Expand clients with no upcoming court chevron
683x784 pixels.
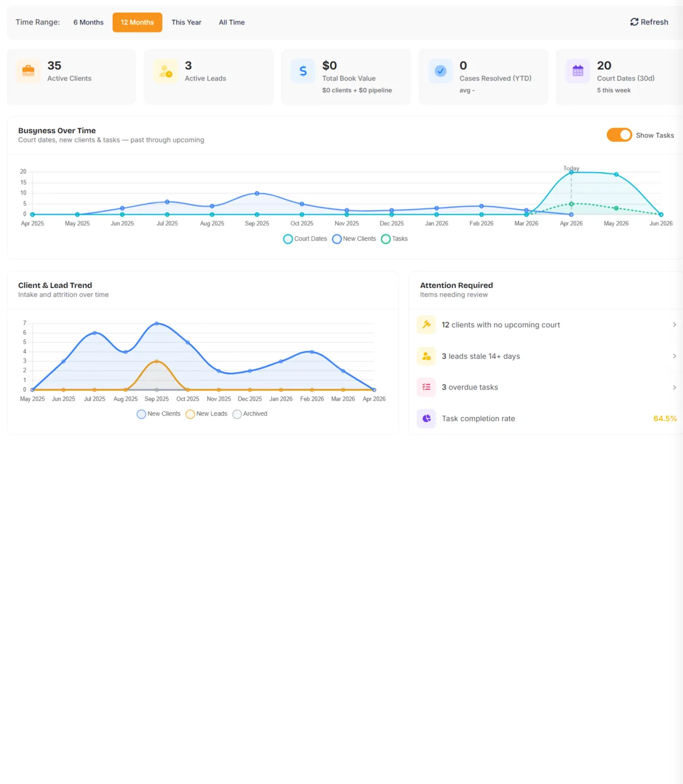coord(675,325)
